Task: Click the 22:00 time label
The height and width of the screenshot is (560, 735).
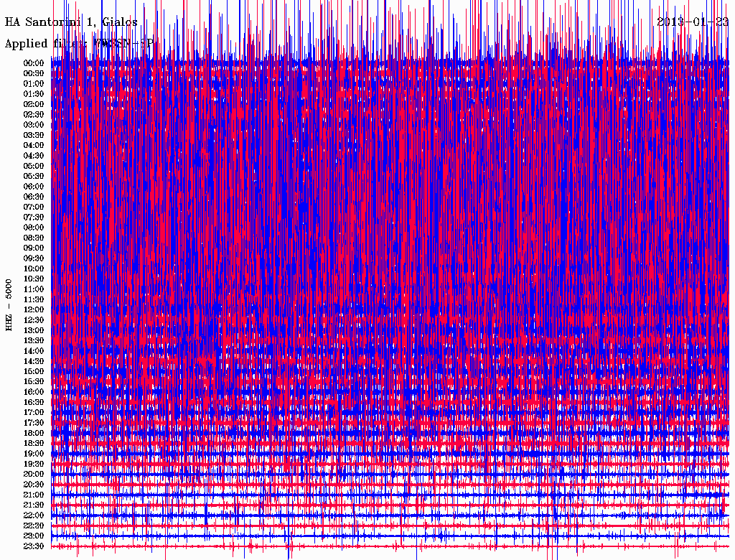Action: [x=34, y=515]
